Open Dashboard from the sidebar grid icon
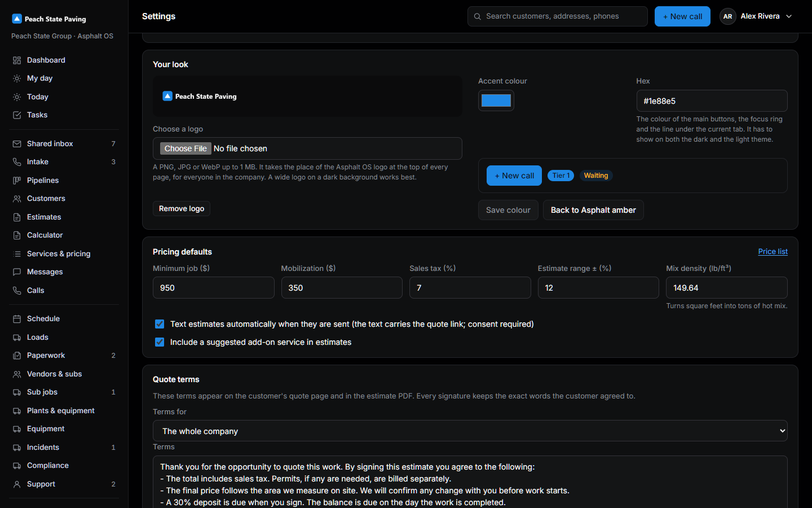Image resolution: width=812 pixels, height=508 pixels. pos(17,60)
